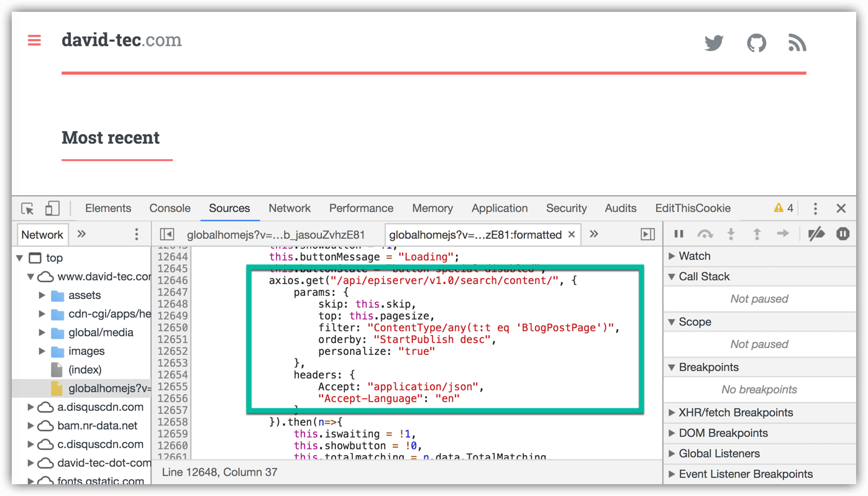
Task: Switch to the Network tab
Action: (290, 209)
